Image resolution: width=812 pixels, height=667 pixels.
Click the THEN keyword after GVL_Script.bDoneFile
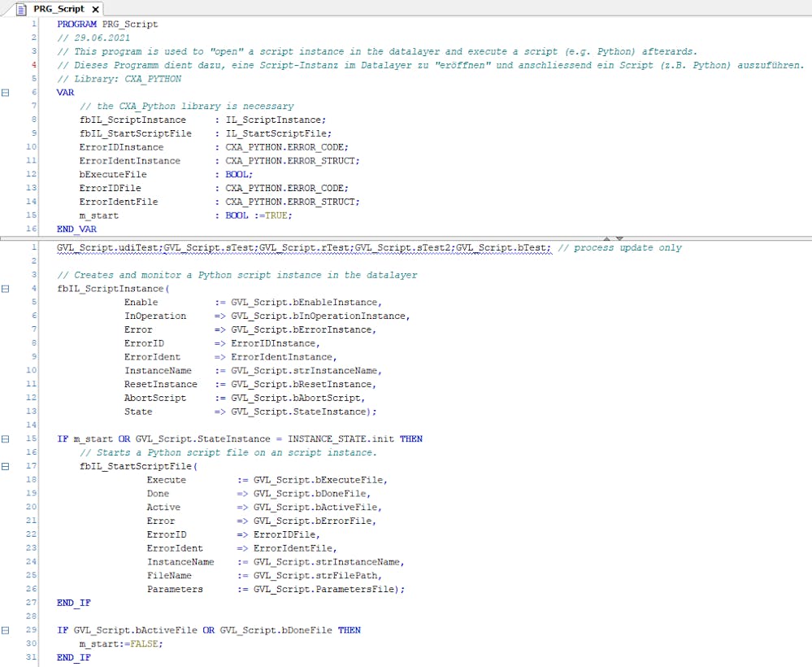tap(349, 630)
